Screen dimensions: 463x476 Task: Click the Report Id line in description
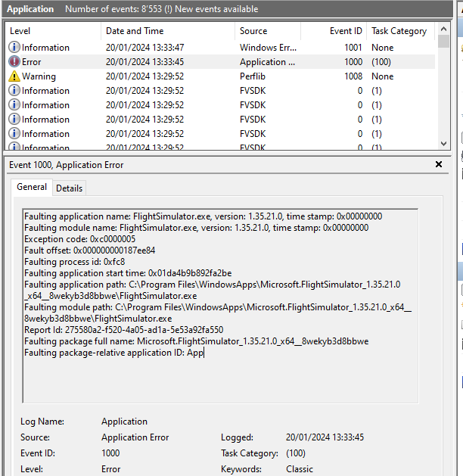click(124, 330)
